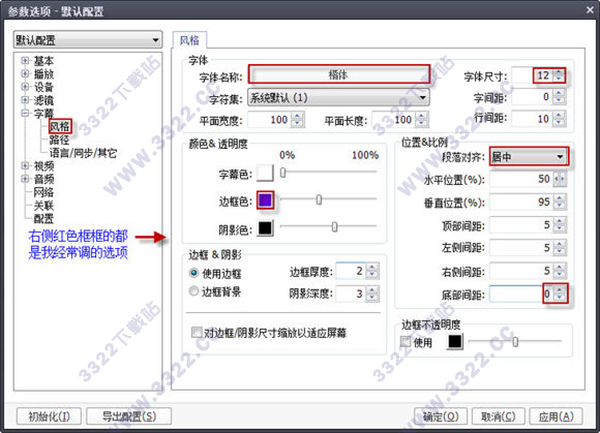The height and width of the screenshot is (433, 600).
Task: Expand the 视频 tree node
Action: (x=25, y=166)
